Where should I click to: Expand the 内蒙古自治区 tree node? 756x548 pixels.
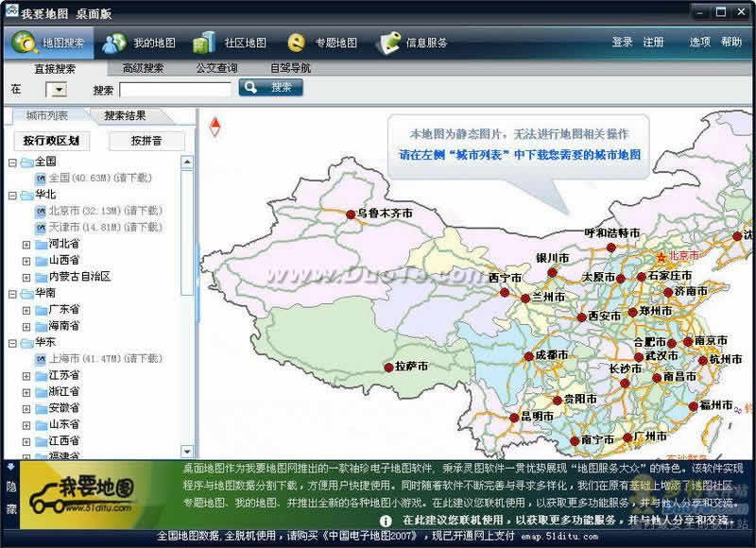(26, 278)
